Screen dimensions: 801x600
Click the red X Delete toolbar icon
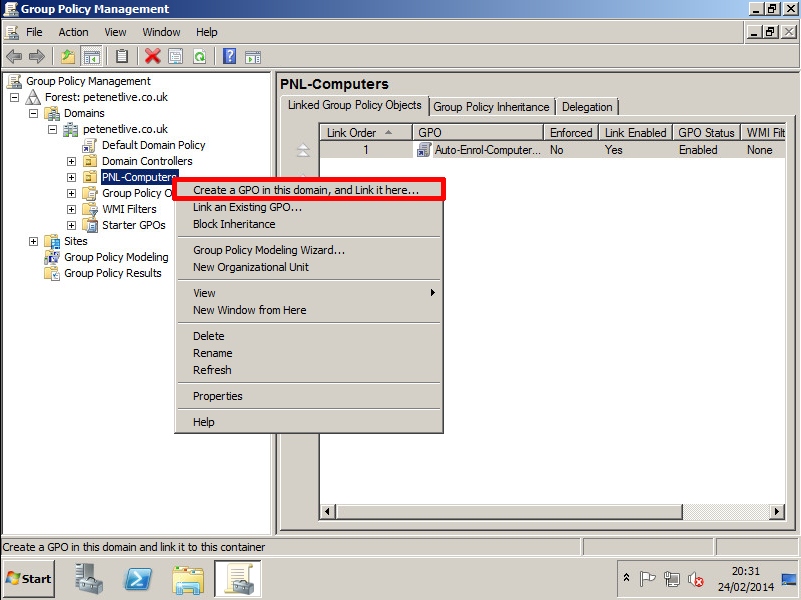[x=152, y=56]
